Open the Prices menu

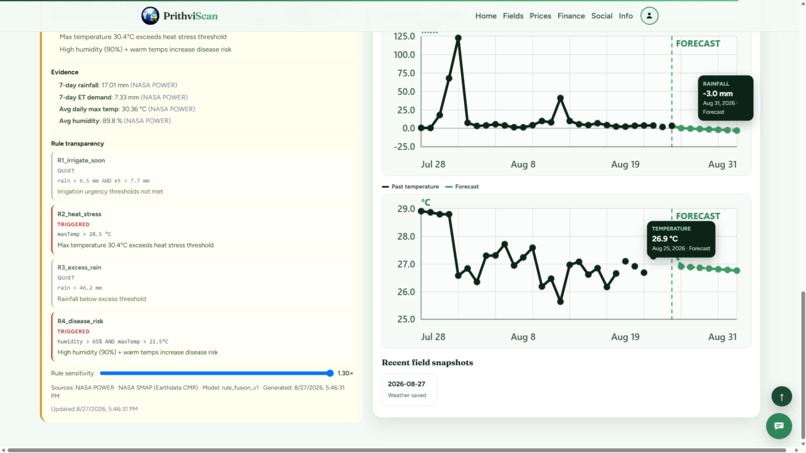(540, 16)
